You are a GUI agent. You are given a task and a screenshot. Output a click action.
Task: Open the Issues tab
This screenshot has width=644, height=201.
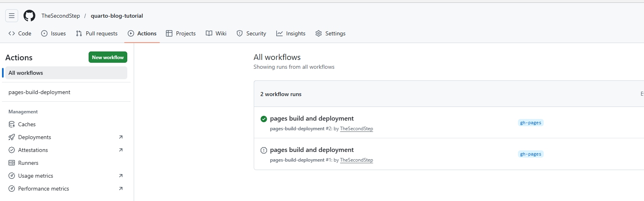[x=54, y=33]
